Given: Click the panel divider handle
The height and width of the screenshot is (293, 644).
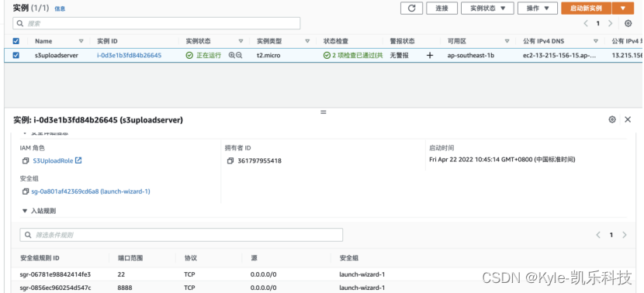Looking at the screenshot, I should 324,112.
